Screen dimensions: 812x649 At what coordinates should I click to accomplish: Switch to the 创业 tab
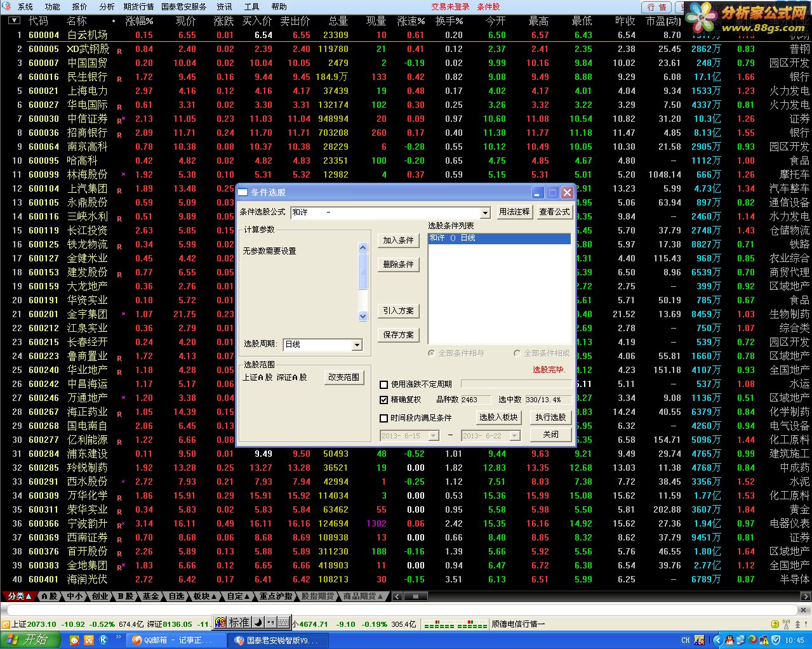tap(100, 596)
